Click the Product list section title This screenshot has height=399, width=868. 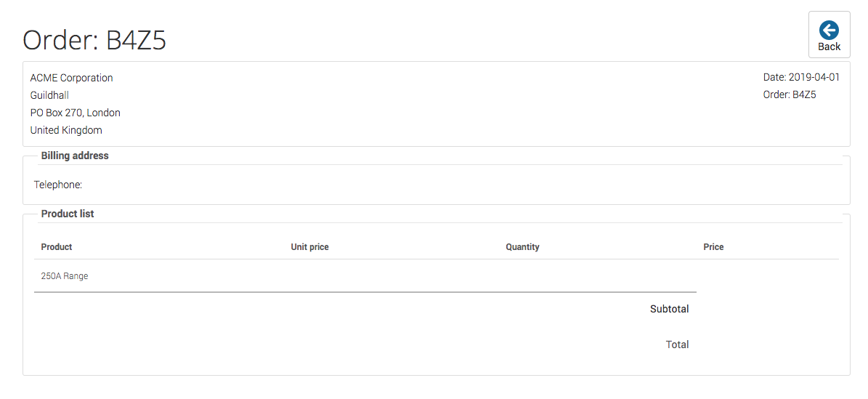[68, 214]
